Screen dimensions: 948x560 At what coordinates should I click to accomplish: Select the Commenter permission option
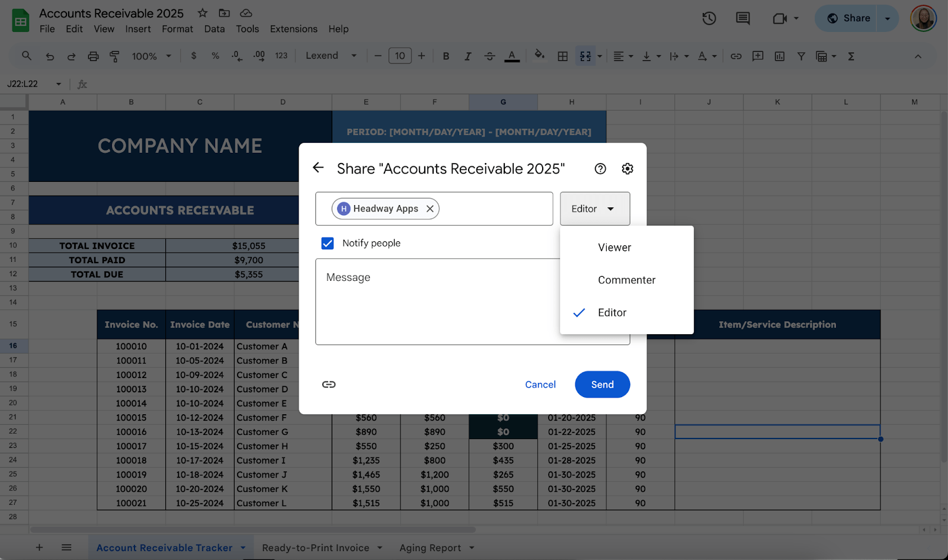pyautogui.click(x=626, y=280)
